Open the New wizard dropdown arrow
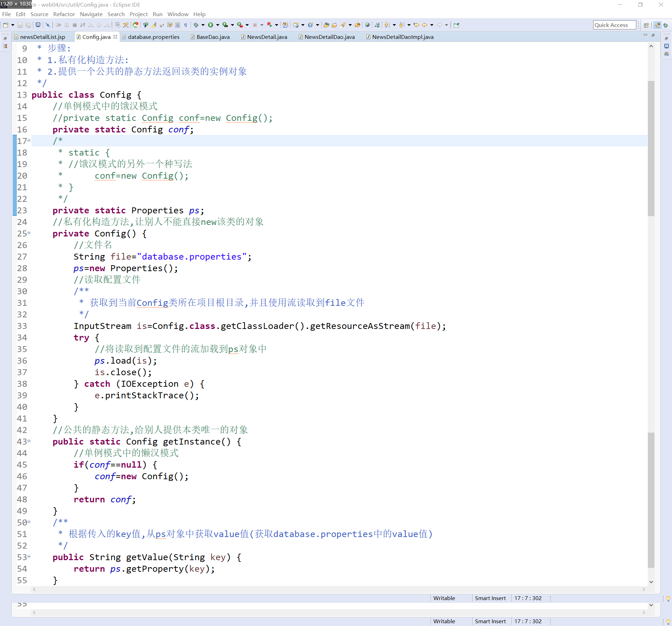Image resolution: width=672 pixels, height=626 pixels. click(13, 25)
